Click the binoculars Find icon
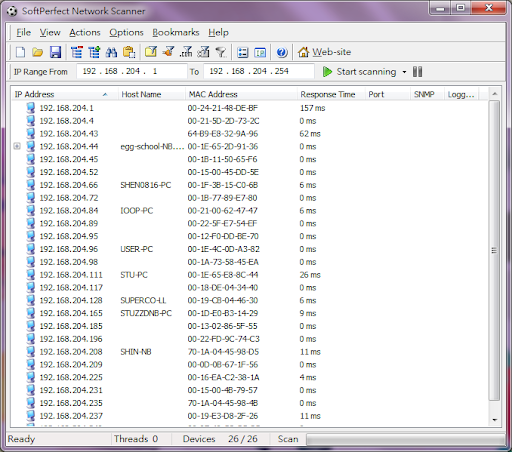This screenshot has width=512, height=452. click(111, 52)
